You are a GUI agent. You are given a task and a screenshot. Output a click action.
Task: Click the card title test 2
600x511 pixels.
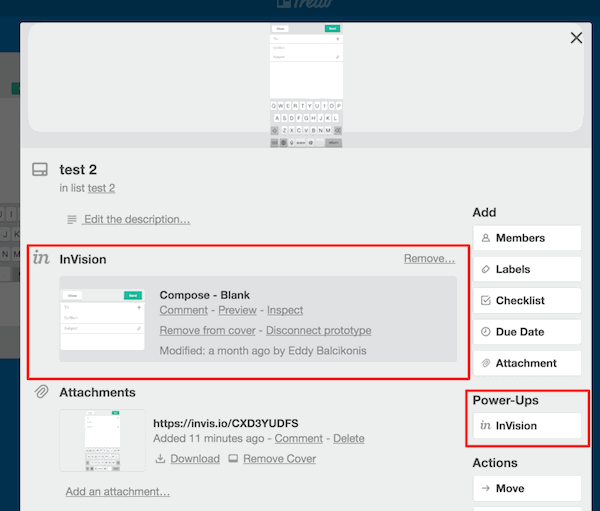[78, 170]
